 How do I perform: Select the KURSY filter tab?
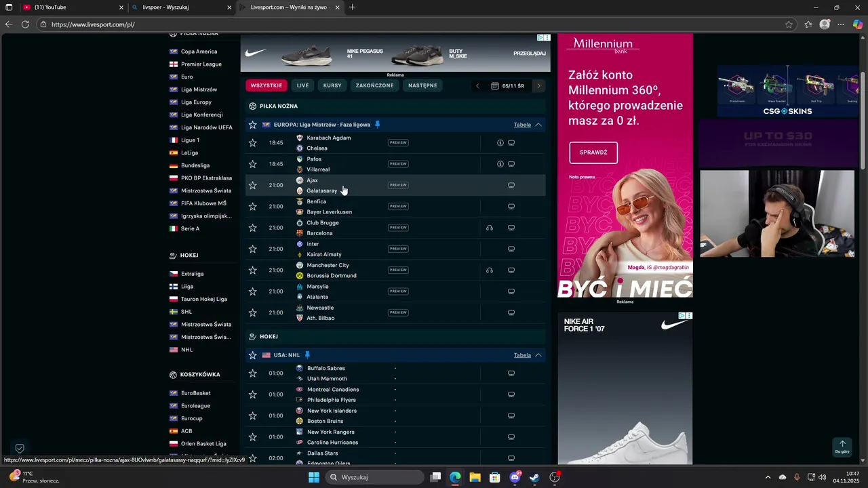click(332, 85)
